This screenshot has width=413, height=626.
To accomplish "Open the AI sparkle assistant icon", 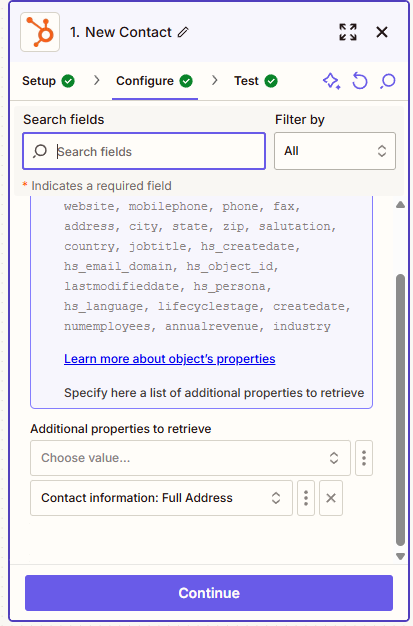I will (331, 81).
